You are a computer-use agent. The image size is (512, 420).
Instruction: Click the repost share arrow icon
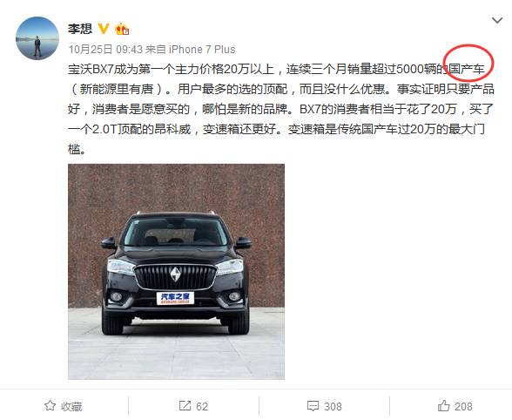(185, 406)
